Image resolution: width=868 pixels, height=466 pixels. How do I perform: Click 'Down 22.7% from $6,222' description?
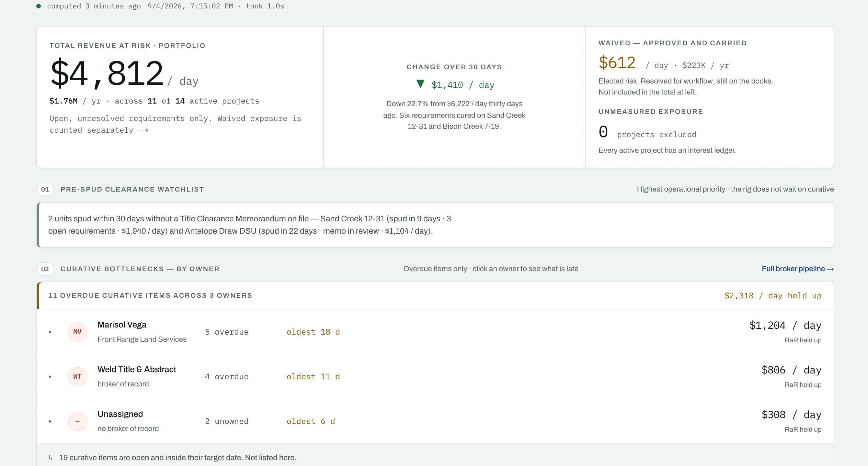point(454,115)
